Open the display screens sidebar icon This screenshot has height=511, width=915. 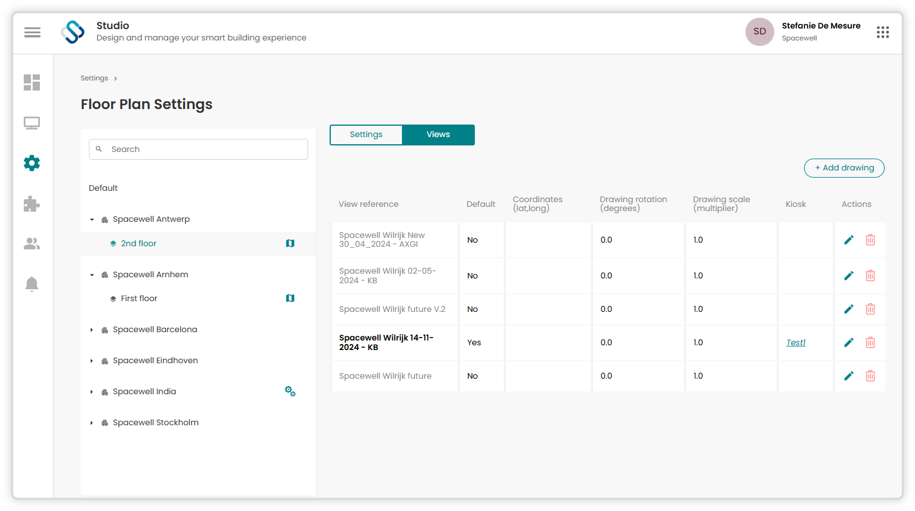(32, 123)
